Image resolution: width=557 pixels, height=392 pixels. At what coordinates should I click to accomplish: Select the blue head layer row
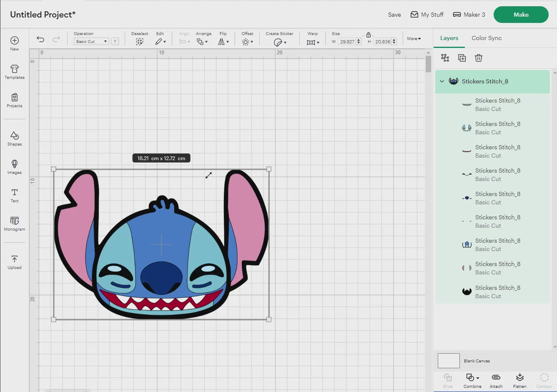pos(492,245)
